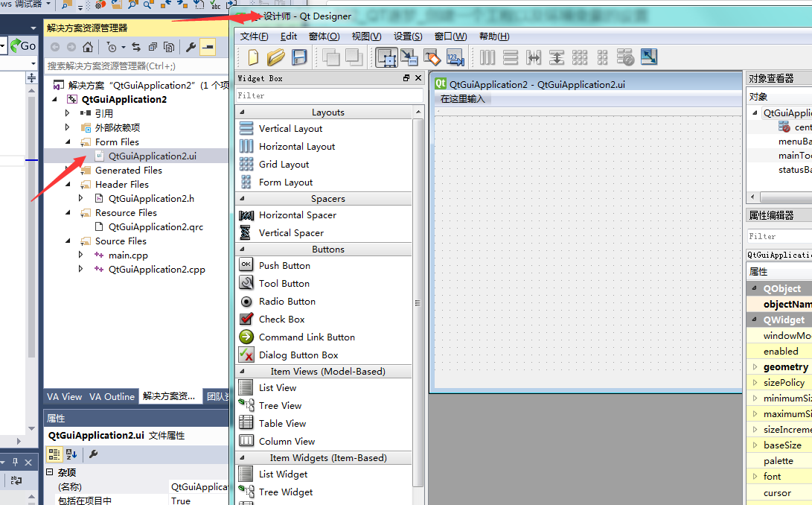Close the Widget Box panel
The height and width of the screenshot is (505, 812).
[x=418, y=77]
